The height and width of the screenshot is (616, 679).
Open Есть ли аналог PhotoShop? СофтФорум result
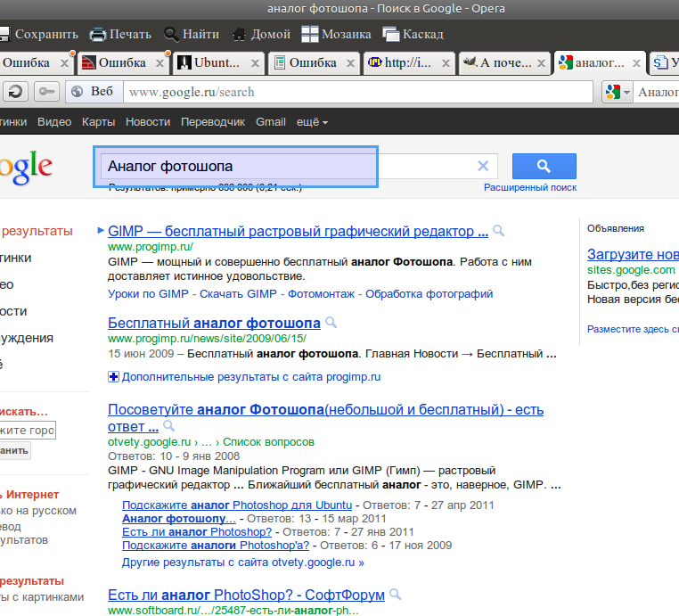[246, 595]
